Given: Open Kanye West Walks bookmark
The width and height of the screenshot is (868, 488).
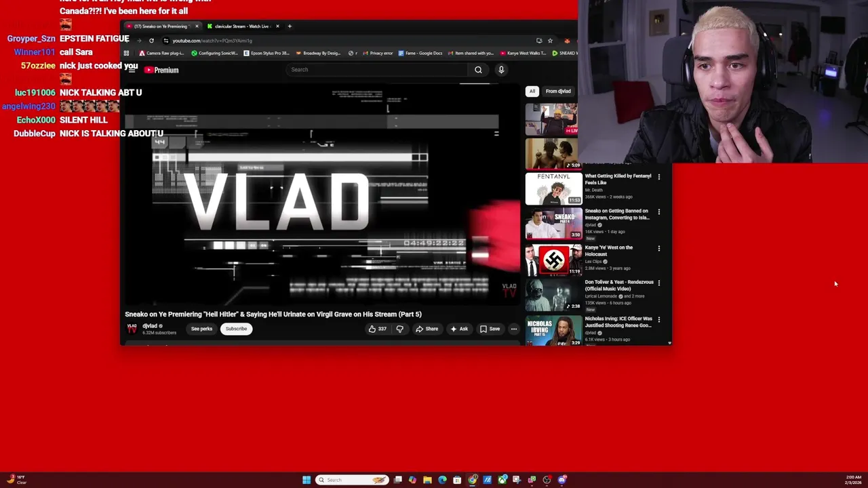Looking at the screenshot, I should (523, 53).
